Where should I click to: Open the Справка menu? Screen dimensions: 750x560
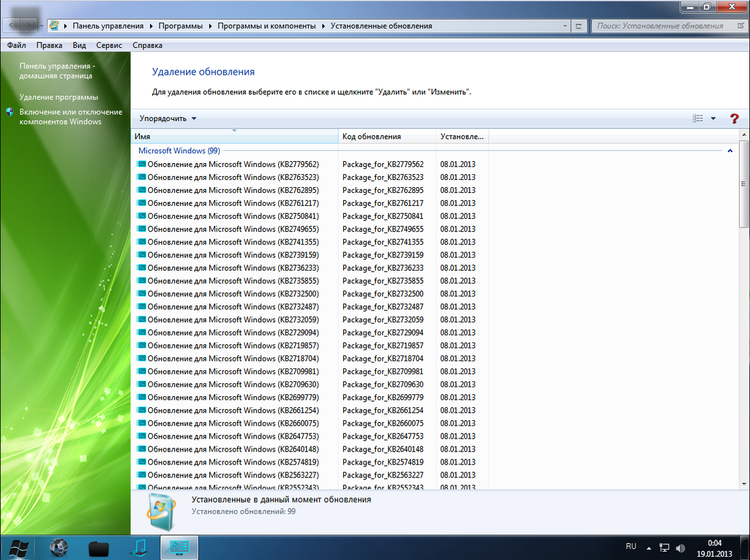coord(148,45)
